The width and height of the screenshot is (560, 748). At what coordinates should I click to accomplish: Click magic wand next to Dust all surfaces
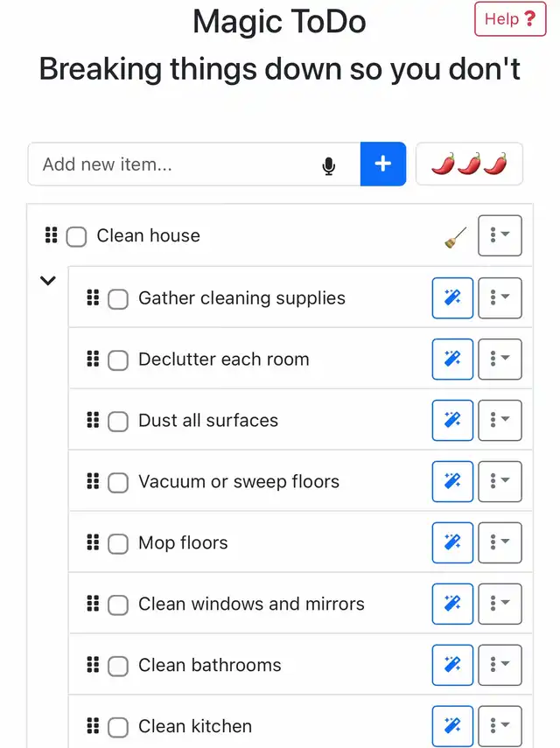452,421
